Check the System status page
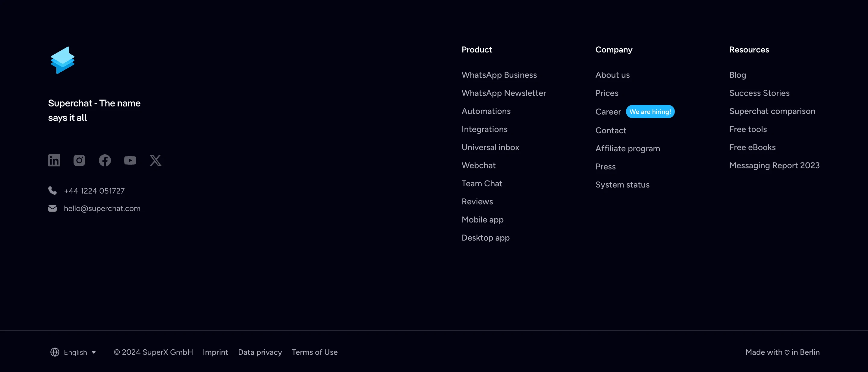This screenshot has height=372, width=868. (x=622, y=184)
